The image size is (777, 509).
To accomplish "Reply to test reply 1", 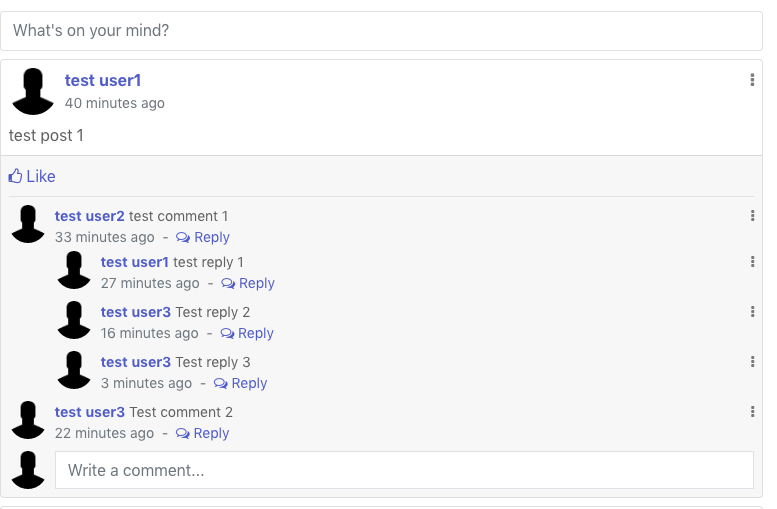I will tap(248, 283).
